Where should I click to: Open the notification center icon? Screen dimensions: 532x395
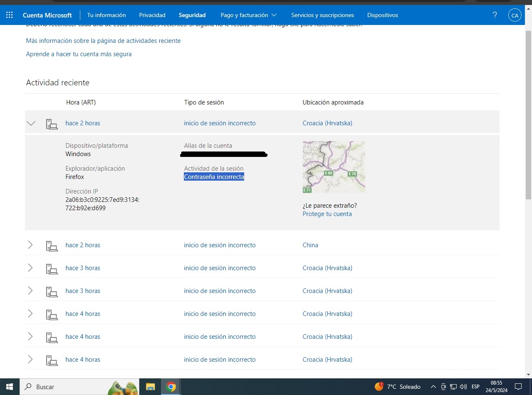point(518,387)
